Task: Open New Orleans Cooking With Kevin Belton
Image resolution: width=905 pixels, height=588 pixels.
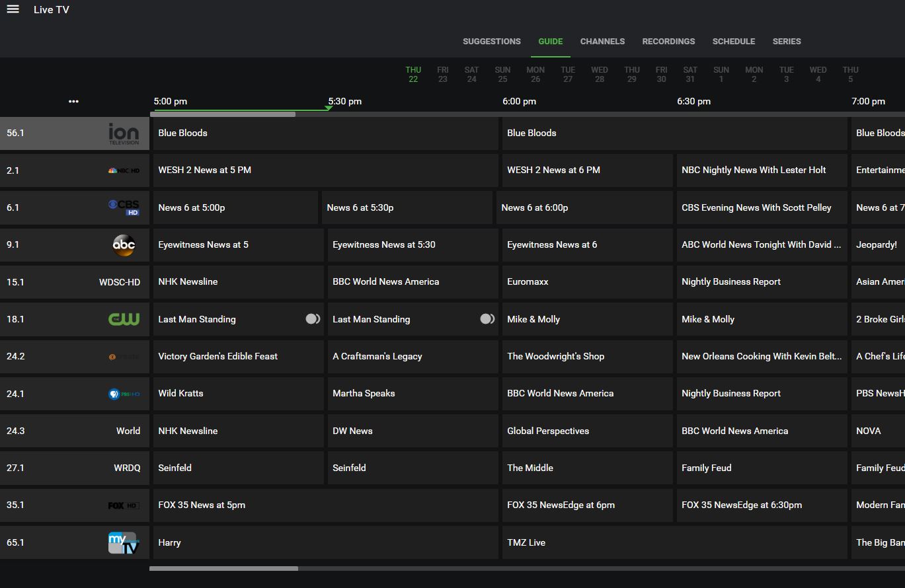Action: [762, 356]
